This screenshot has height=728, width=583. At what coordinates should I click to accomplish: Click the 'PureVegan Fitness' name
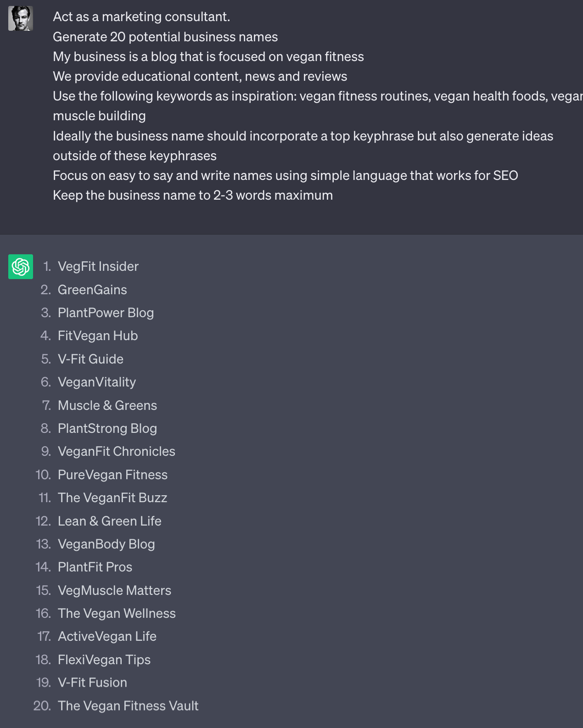tap(112, 475)
